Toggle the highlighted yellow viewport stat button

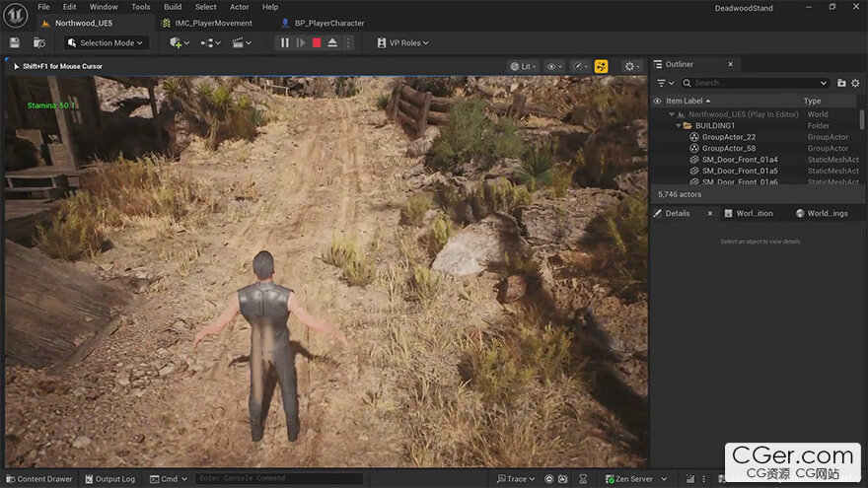click(x=601, y=66)
